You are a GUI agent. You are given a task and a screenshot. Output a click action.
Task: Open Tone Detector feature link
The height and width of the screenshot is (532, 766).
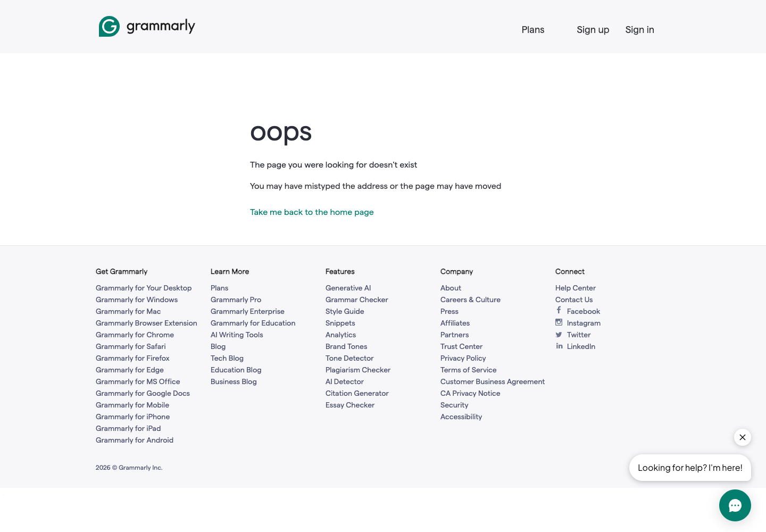coord(349,358)
